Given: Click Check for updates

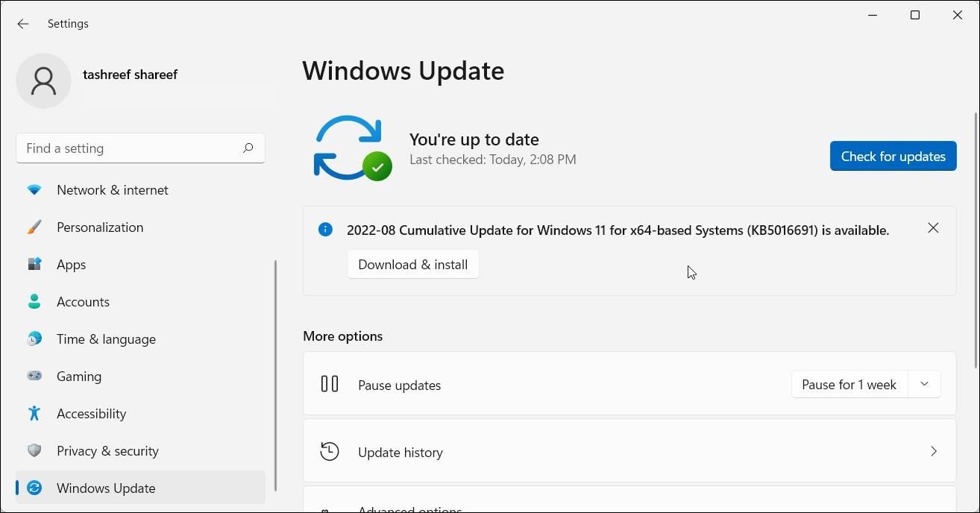Looking at the screenshot, I should tap(893, 156).
